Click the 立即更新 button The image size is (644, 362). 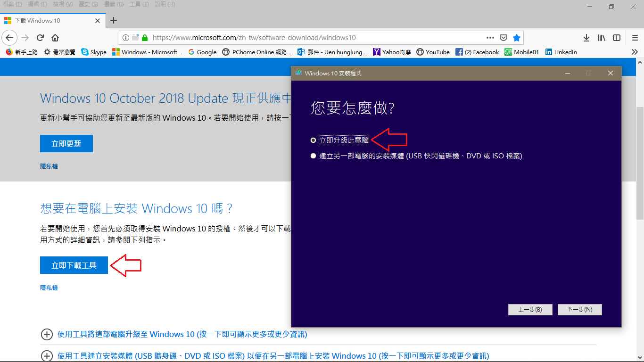pyautogui.click(x=66, y=144)
